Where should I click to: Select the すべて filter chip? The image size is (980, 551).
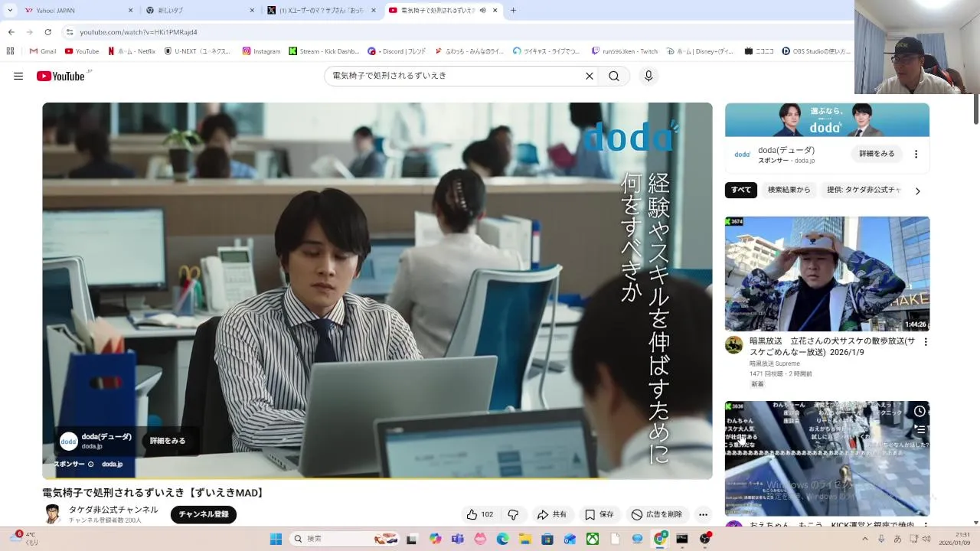click(741, 190)
